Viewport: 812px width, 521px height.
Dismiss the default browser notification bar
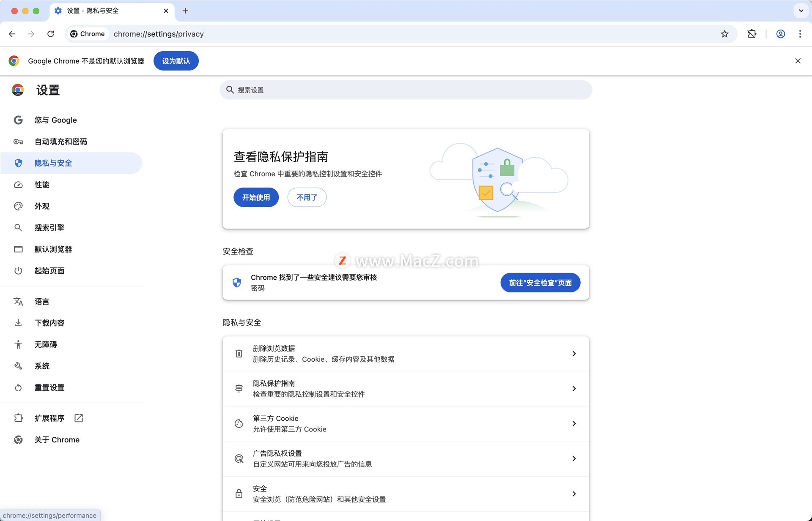(x=798, y=61)
